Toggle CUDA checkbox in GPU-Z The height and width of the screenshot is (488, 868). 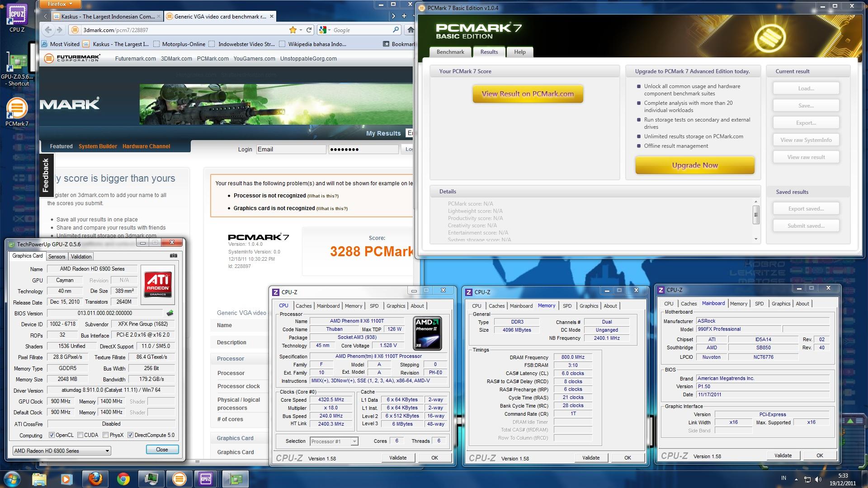[x=80, y=435]
